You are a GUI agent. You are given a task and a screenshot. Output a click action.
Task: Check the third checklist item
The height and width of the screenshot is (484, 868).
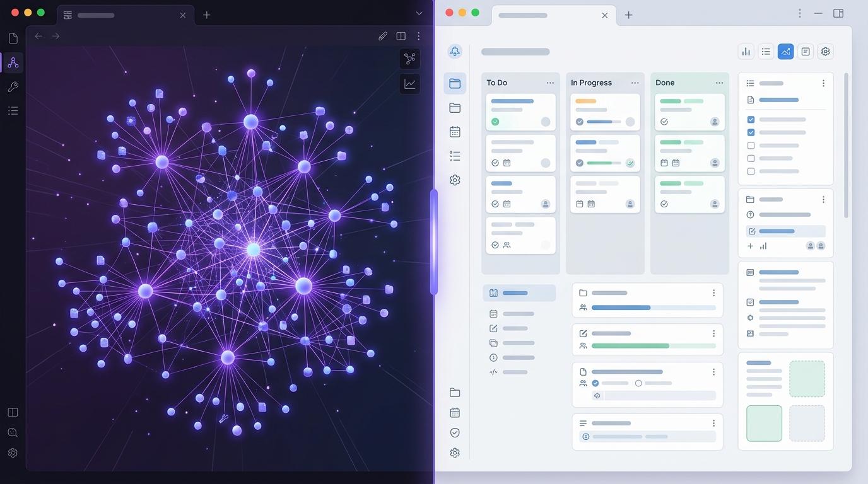751,146
